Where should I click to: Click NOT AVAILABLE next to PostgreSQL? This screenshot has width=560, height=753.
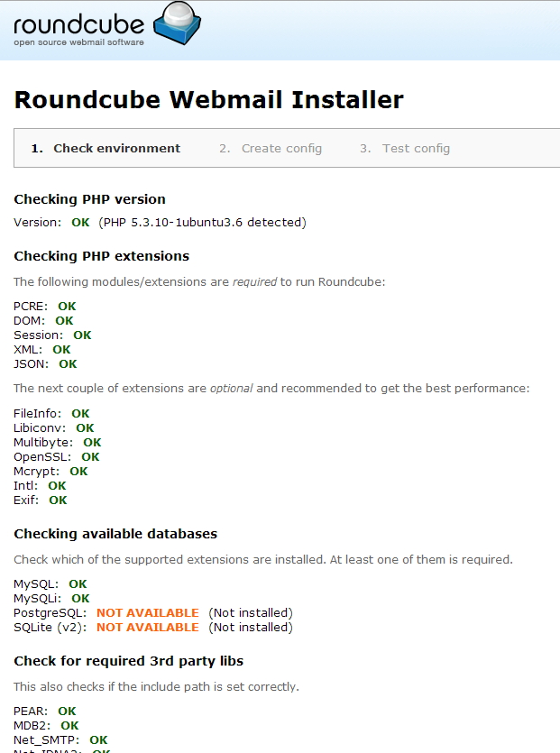click(x=148, y=613)
